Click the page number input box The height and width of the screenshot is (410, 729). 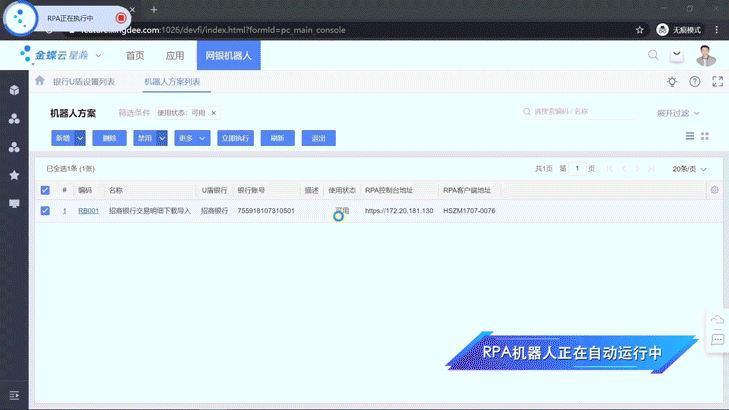click(577, 169)
